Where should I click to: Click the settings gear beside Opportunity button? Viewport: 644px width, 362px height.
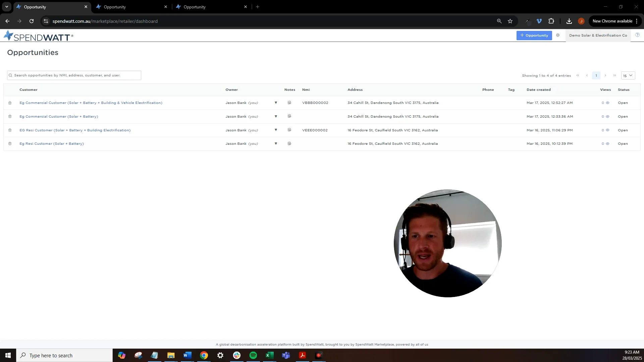(x=558, y=35)
